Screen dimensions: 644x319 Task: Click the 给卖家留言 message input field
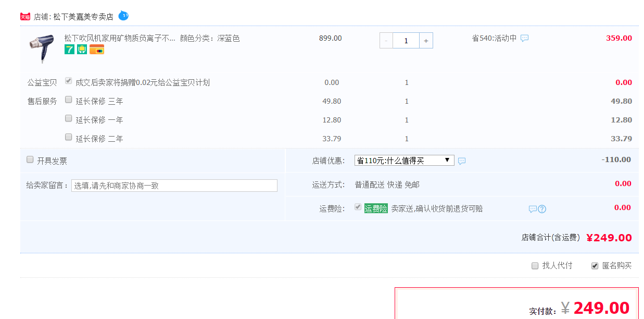pyautogui.click(x=174, y=185)
